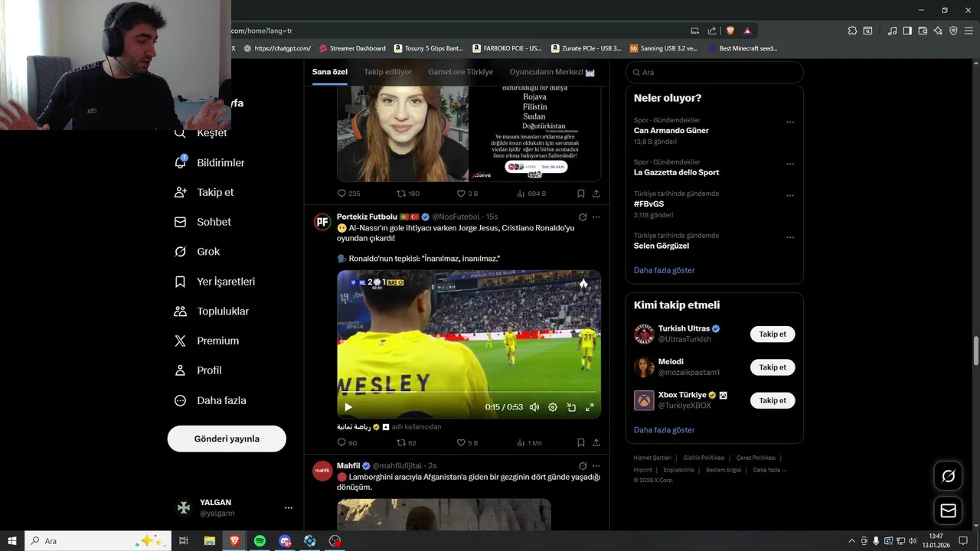Open the Daha fazla sidebar menu
This screenshot has width=980, height=551.
click(x=210, y=400)
